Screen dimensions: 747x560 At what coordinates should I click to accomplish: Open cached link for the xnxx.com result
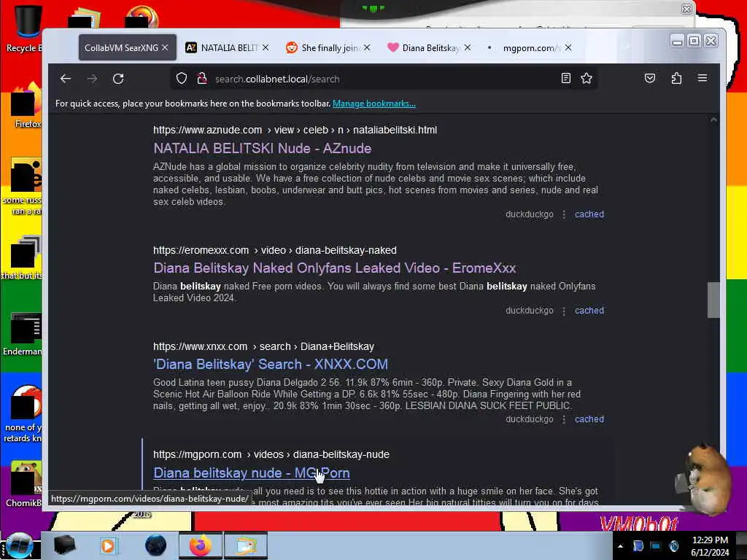pyautogui.click(x=589, y=419)
